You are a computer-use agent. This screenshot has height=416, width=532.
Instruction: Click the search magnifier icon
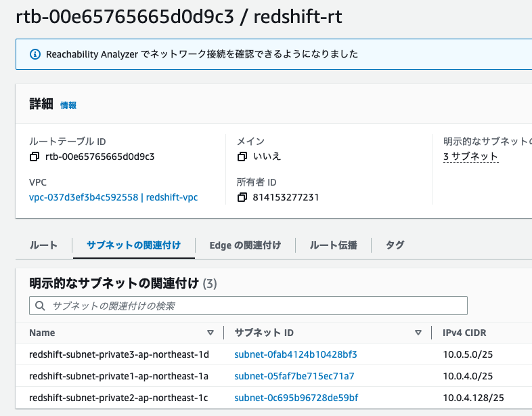pyautogui.click(x=40, y=306)
